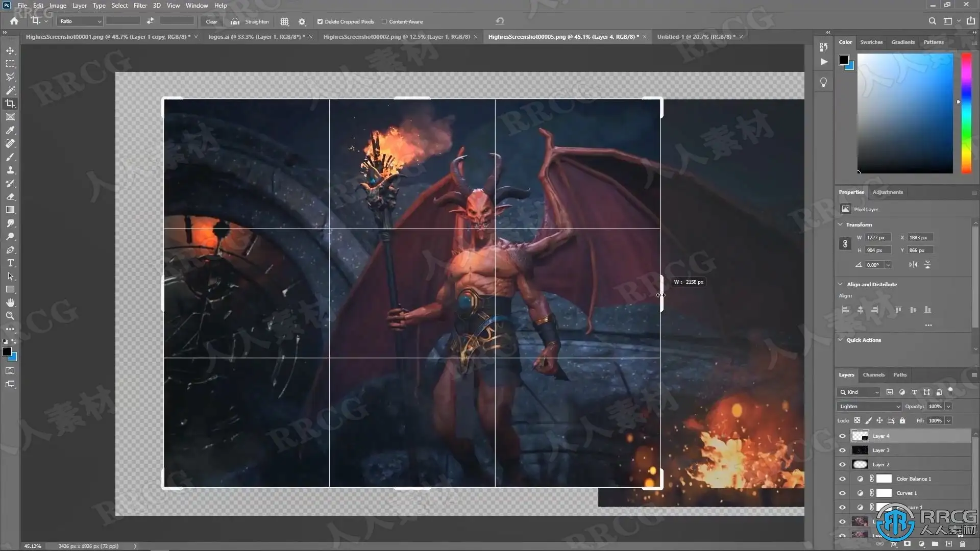Screen dimensions: 980x551
Task: Select the Gradient tool
Action: coord(10,210)
